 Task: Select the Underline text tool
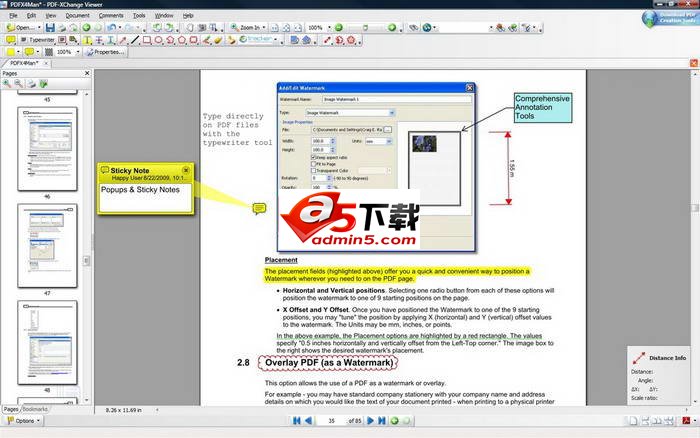coord(111,40)
